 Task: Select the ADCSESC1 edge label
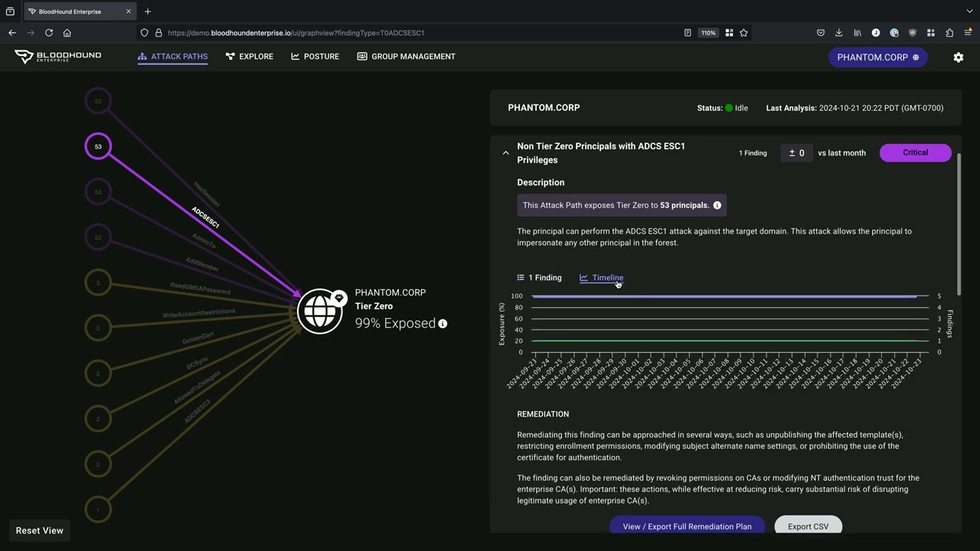click(205, 218)
